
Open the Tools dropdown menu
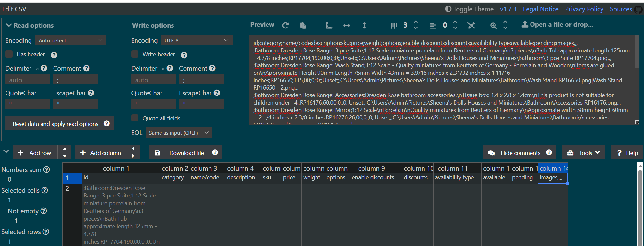click(x=583, y=152)
